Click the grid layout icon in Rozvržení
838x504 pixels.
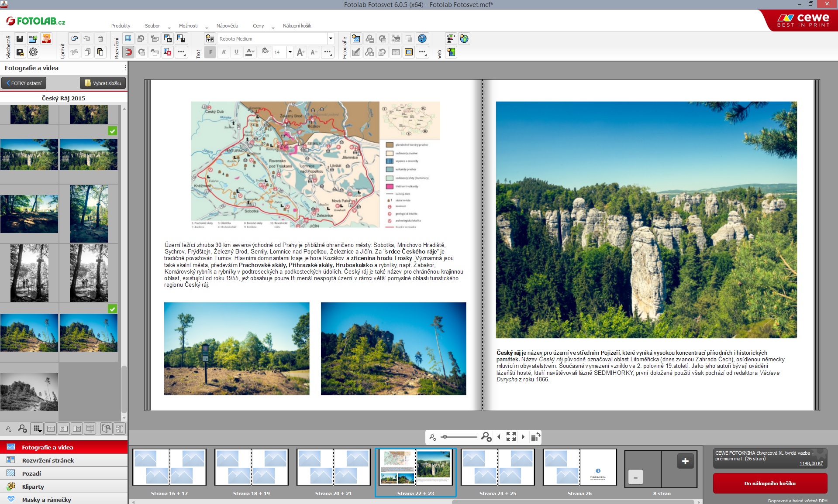click(128, 39)
